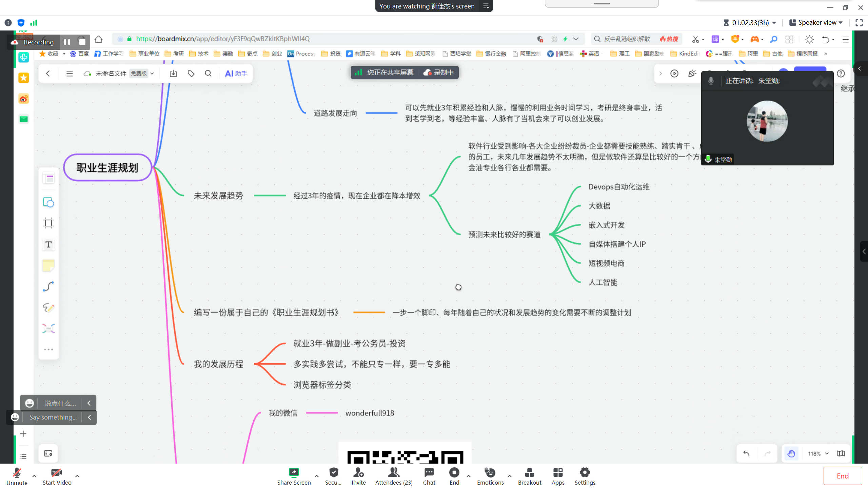Click the browser address bar URL
This screenshot has width=868, height=488.
[223, 39]
